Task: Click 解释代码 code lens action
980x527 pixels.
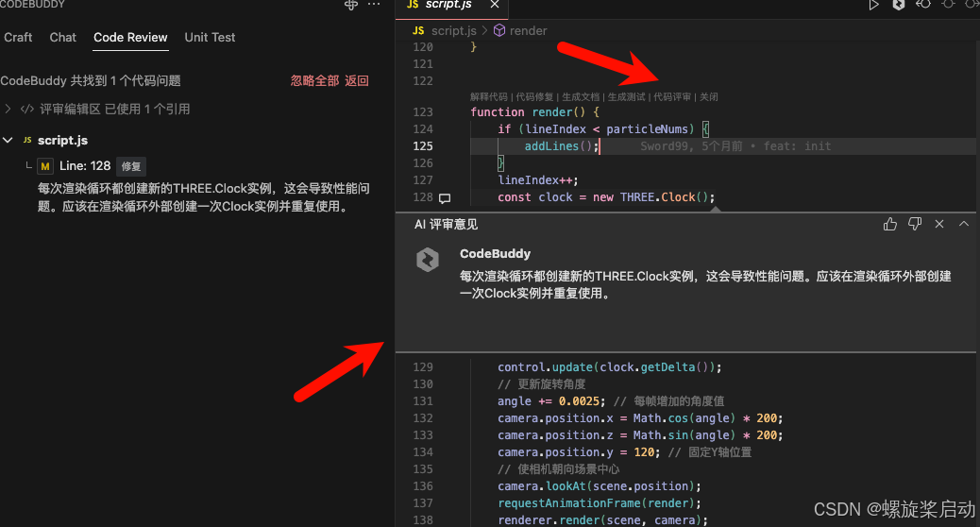Action: coord(489,97)
